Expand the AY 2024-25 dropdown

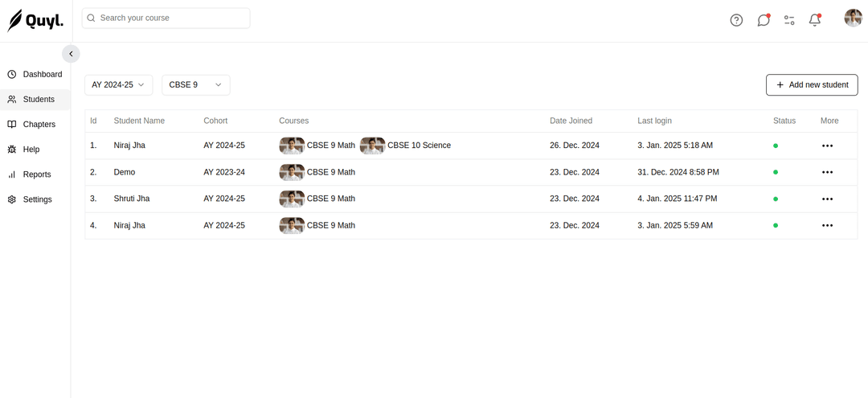click(x=118, y=84)
